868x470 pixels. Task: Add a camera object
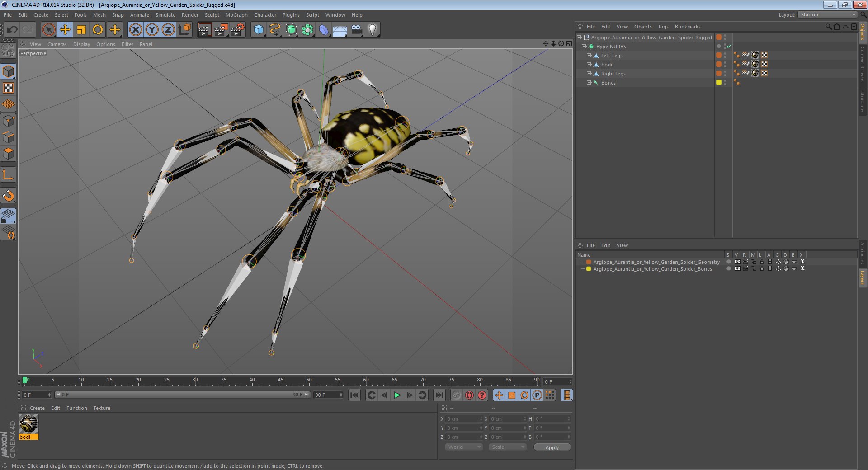356,30
